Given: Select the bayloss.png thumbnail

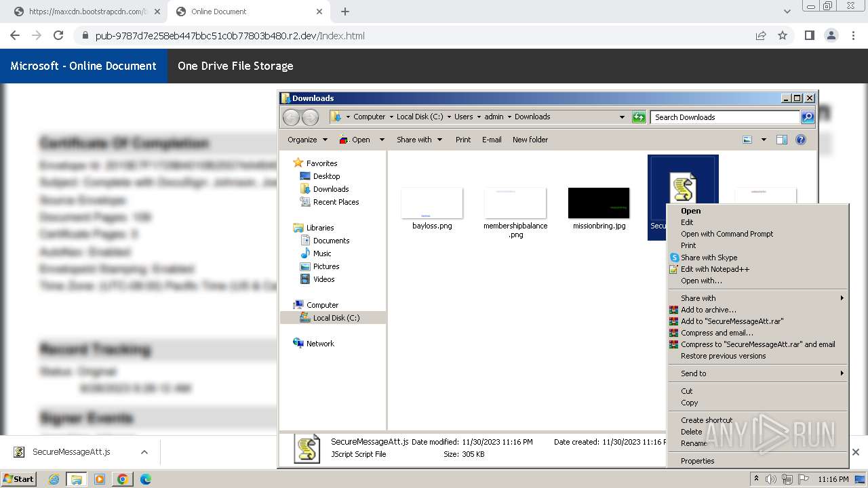Looking at the screenshot, I should click(432, 203).
